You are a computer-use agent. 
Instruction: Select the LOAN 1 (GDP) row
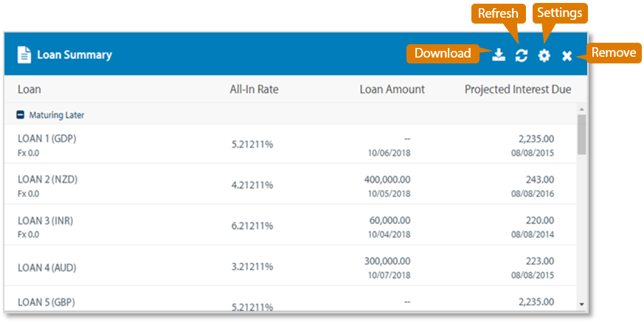click(47, 139)
